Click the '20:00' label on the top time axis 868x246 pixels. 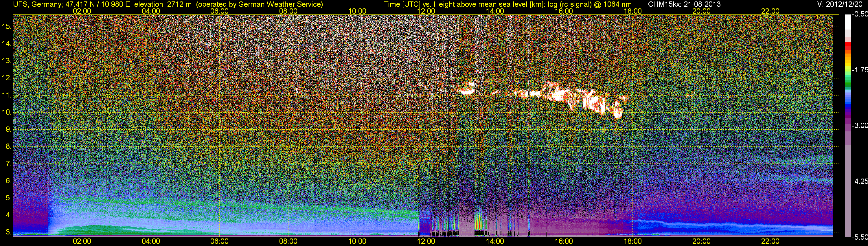[x=702, y=11]
